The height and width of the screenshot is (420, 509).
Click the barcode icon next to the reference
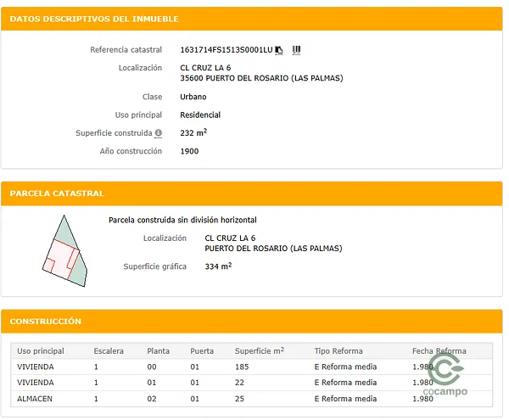pos(296,50)
